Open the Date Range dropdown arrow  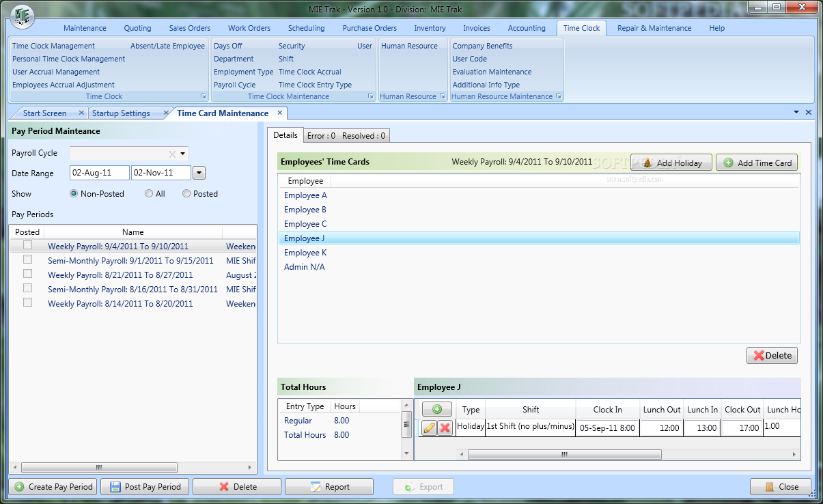click(199, 173)
